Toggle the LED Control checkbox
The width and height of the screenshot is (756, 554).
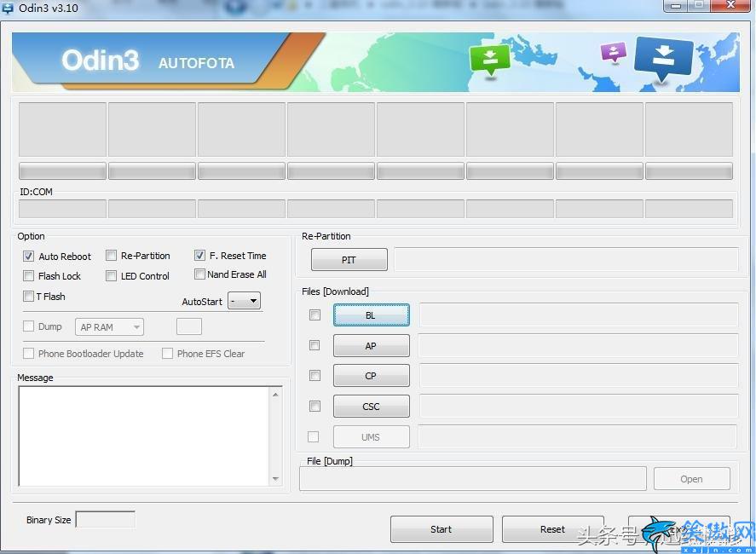pyautogui.click(x=111, y=275)
